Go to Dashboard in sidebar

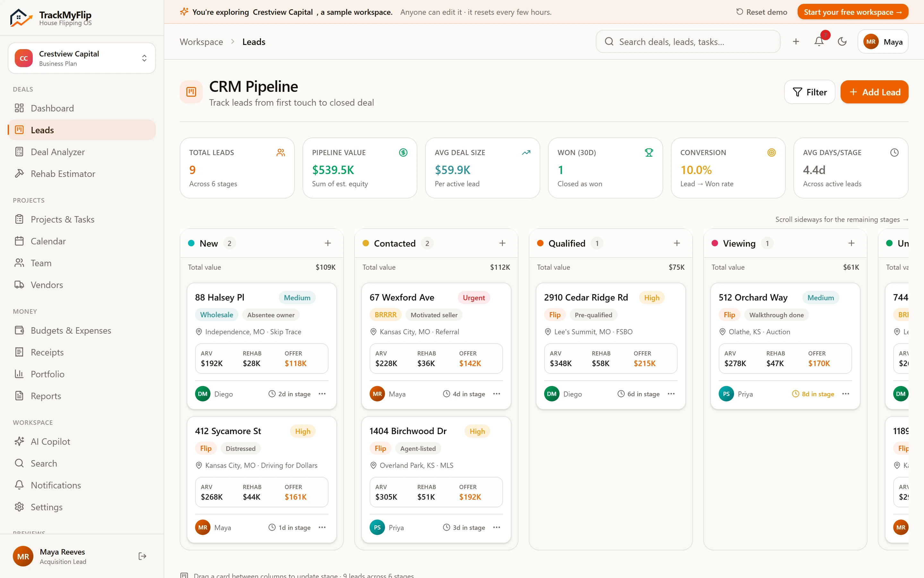[82, 108]
